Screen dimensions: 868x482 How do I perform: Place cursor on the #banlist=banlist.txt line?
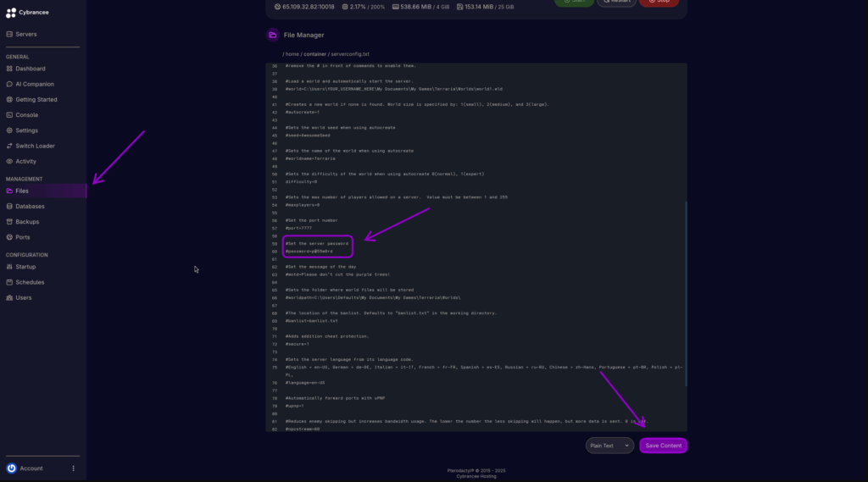[312, 321]
